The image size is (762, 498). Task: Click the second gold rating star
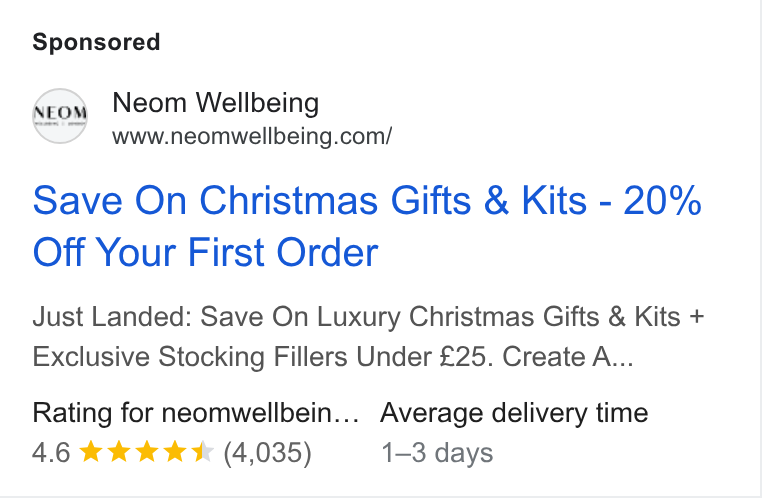(119, 451)
